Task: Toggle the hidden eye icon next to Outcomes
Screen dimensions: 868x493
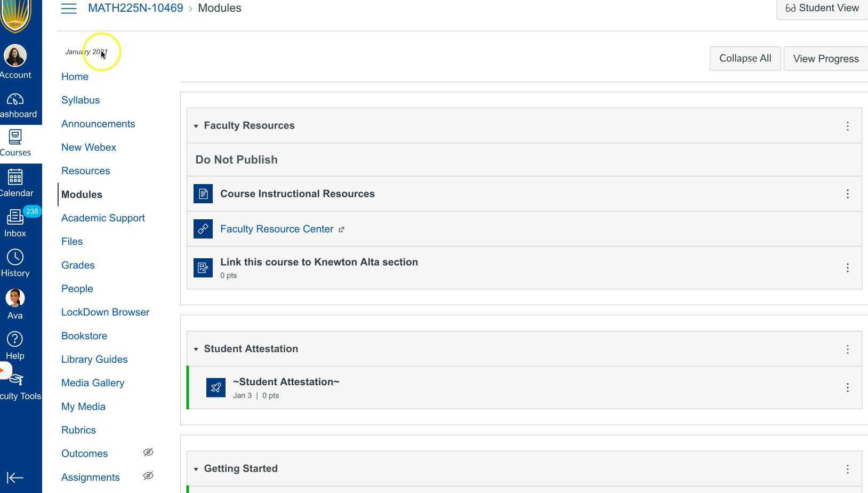Action: pyautogui.click(x=148, y=452)
